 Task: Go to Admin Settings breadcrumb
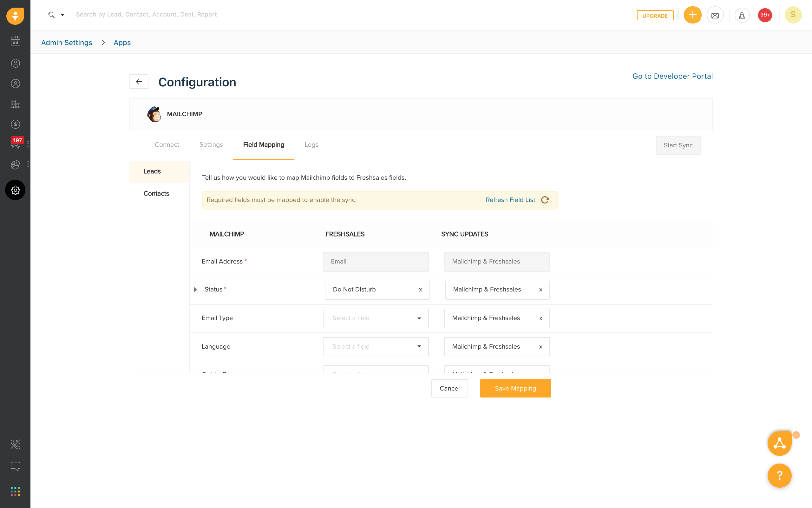(66, 43)
